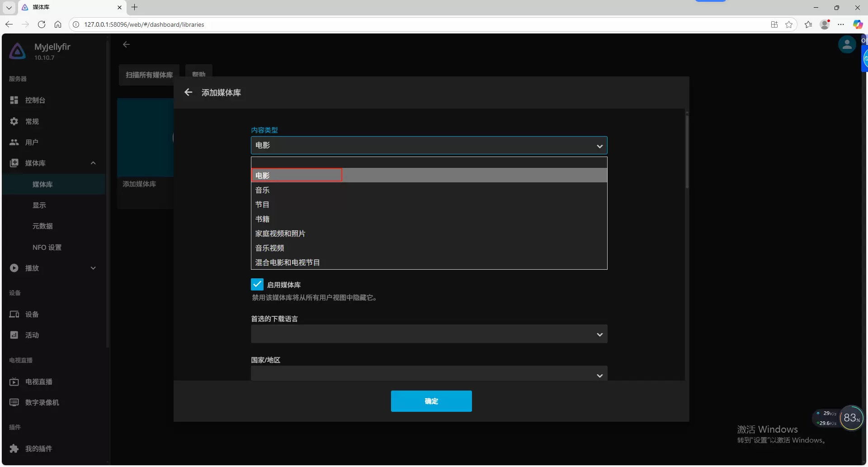Viewport: 868px width, 467px height.
Task: Open the 首选的下载语言 dropdown
Action: tap(429, 334)
